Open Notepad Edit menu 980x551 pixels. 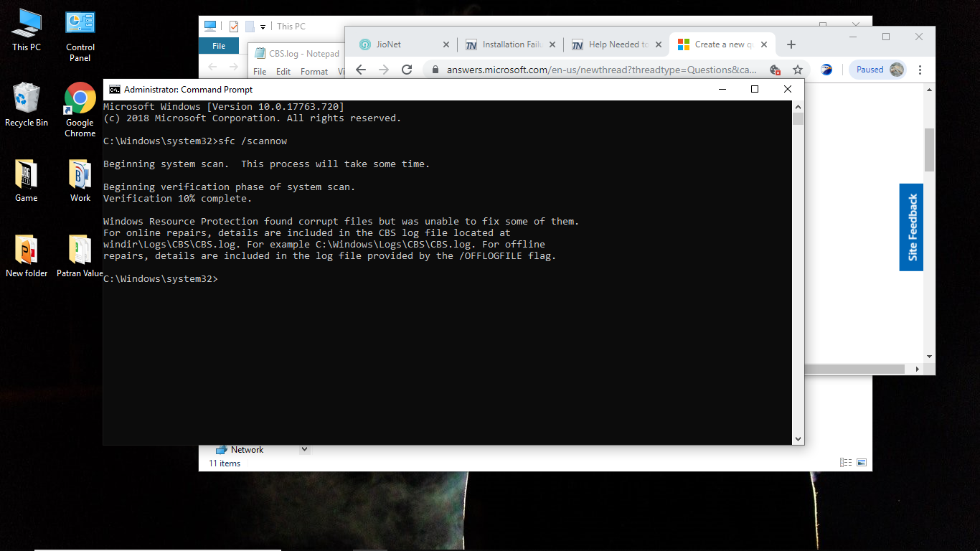283,72
